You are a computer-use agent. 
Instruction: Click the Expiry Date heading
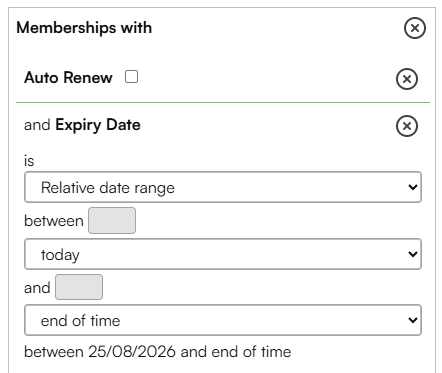(x=98, y=125)
